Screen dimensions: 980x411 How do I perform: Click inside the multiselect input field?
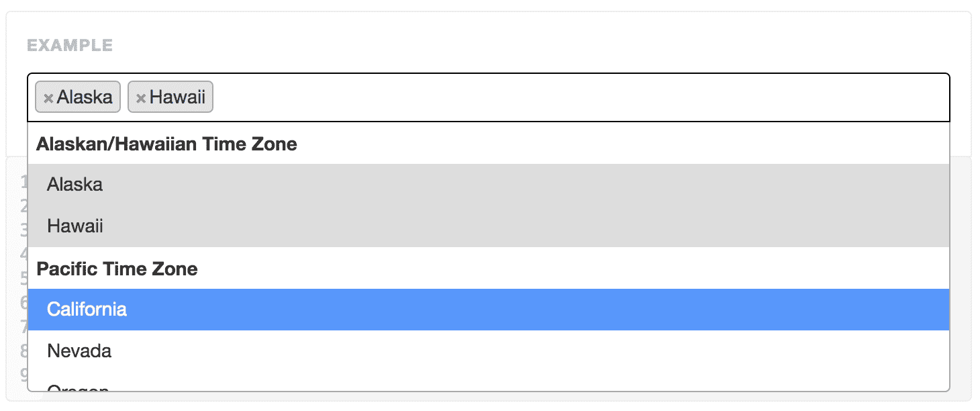[x=470, y=97]
